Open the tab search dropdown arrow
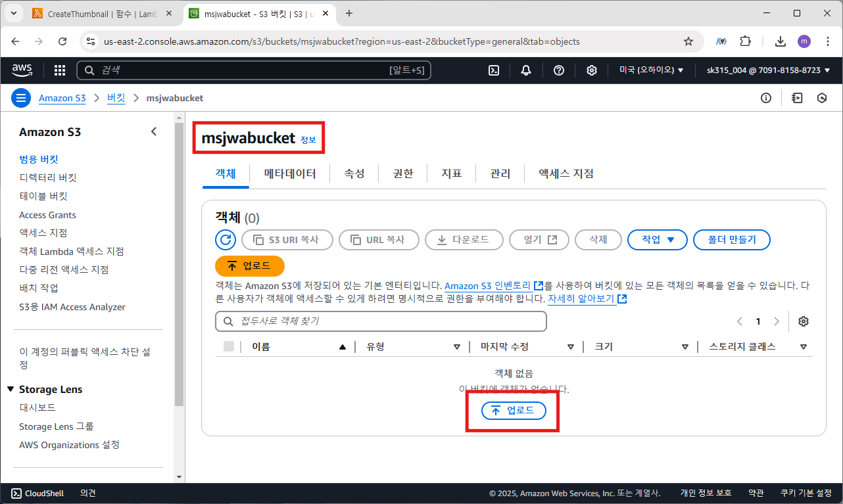The height and width of the screenshot is (504, 843). tap(14, 13)
